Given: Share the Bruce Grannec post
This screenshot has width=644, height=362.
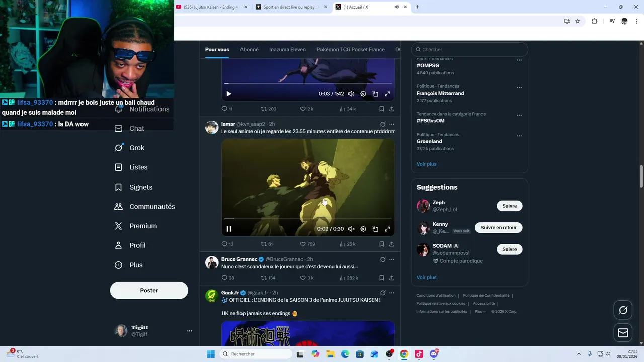Looking at the screenshot, I should pyautogui.click(x=392, y=278).
